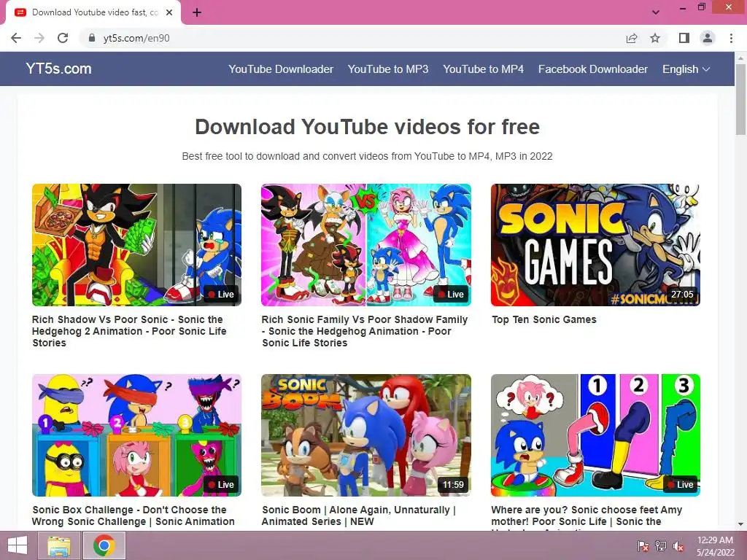
Task: Click the taskbar clock showing 12:29 AM
Action: (715, 546)
